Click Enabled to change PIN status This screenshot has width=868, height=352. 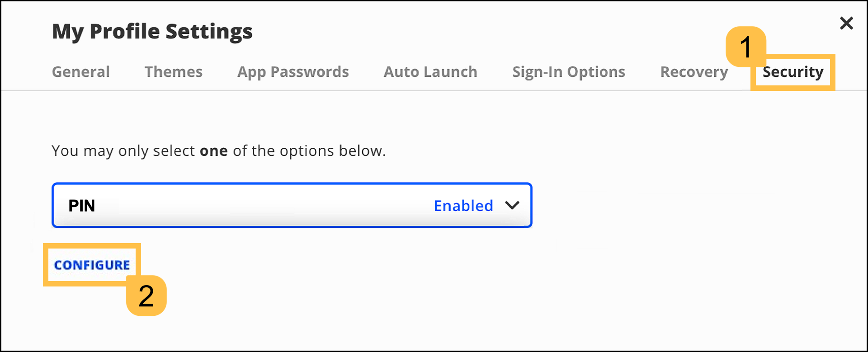tap(463, 206)
